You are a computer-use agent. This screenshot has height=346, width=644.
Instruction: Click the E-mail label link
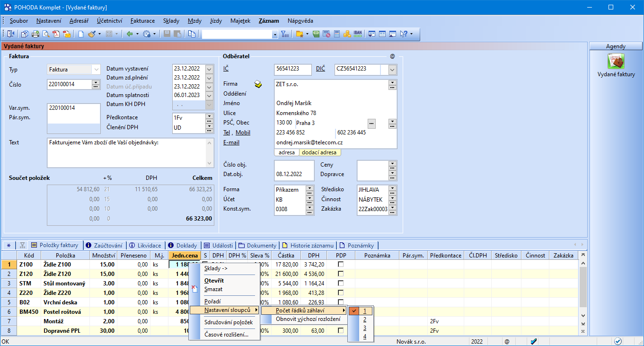(x=231, y=142)
